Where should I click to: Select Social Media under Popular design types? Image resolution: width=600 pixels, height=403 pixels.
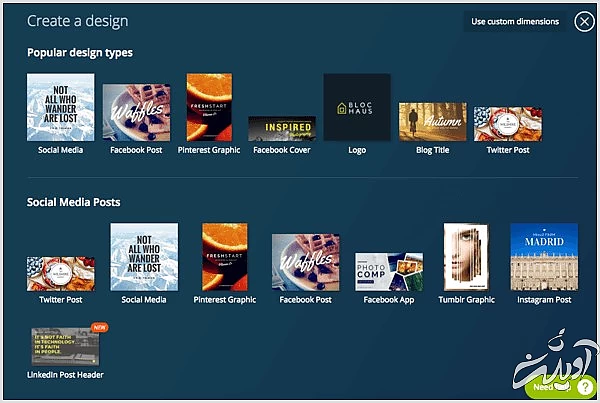pyautogui.click(x=60, y=107)
